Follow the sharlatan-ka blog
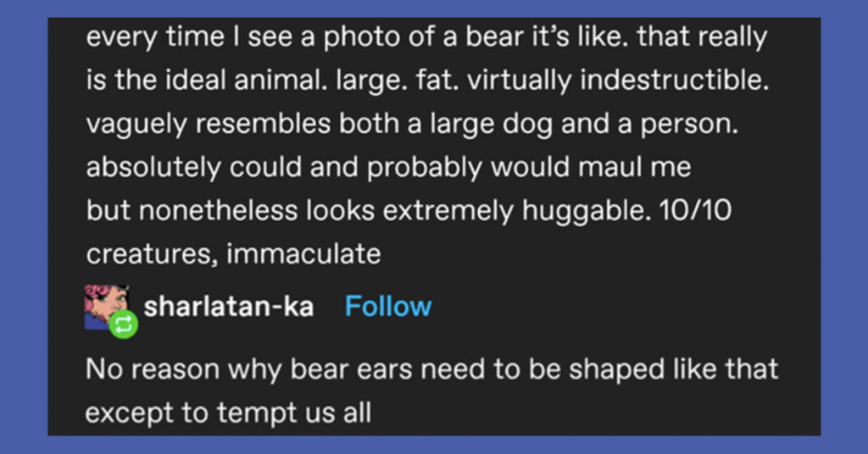868x454 pixels. point(388,307)
